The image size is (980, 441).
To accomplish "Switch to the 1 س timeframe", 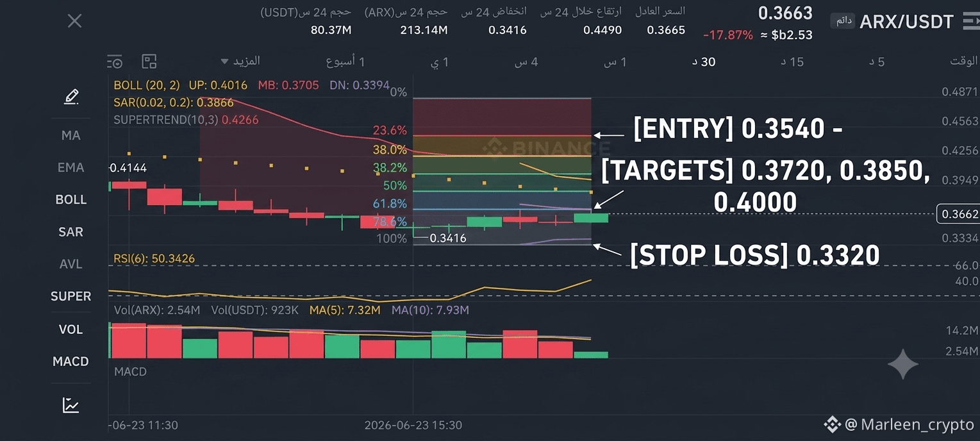I will pyautogui.click(x=615, y=62).
